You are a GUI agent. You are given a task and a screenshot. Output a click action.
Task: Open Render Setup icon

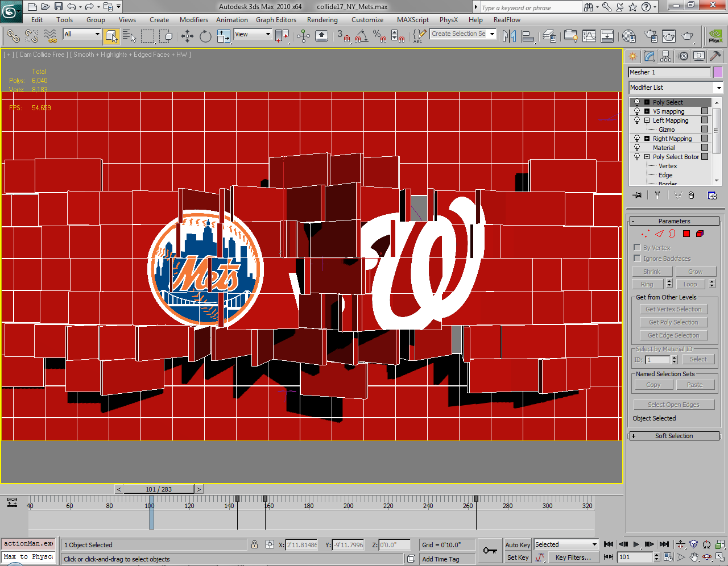651,36
